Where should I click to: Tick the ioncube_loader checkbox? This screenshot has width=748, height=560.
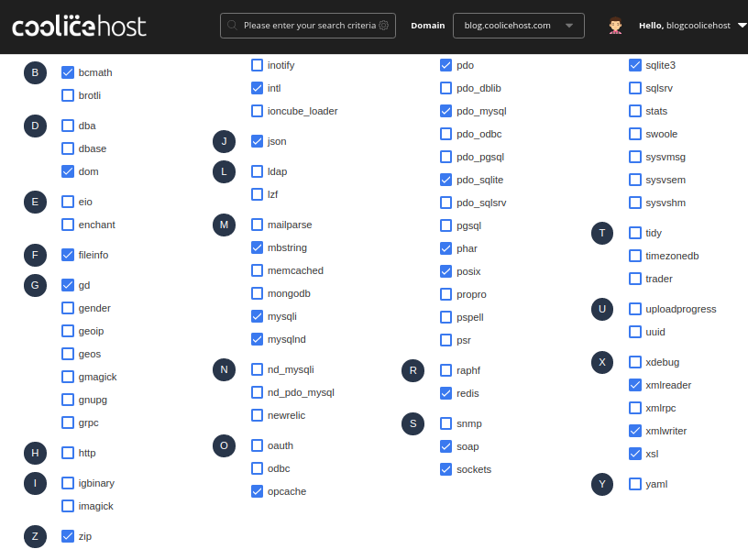point(257,111)
